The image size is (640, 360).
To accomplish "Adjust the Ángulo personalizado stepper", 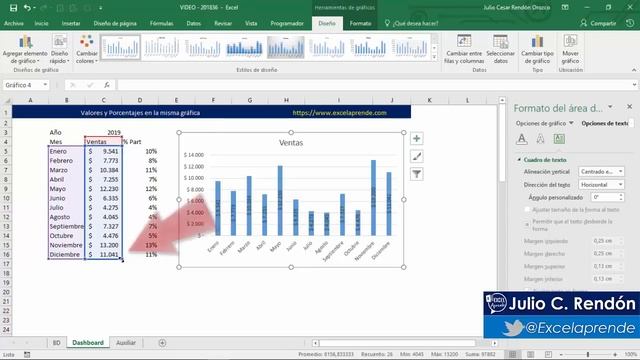I will tap(621, 197).
